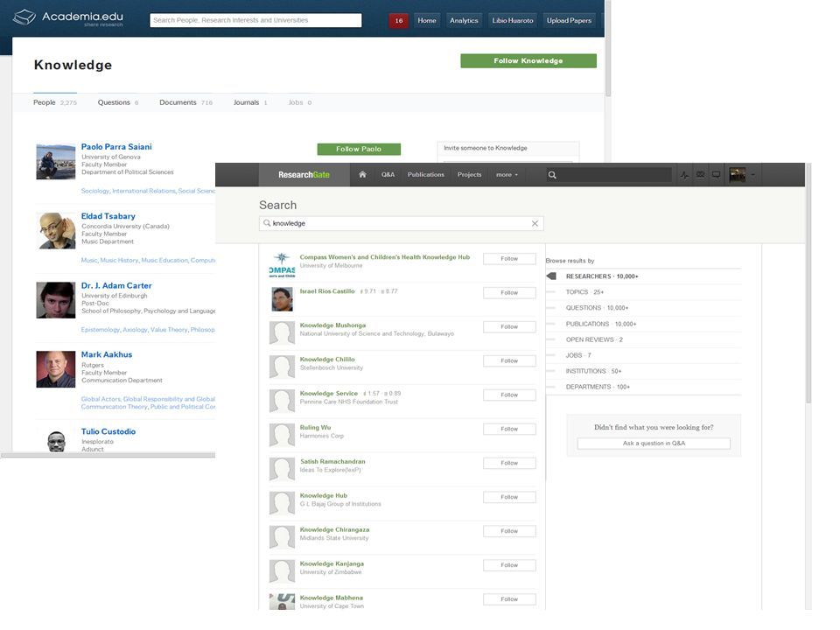This screenshot has height=630, width=840.
Task: Click the Academia page vertical scrollbar
Action: point(608,48)
